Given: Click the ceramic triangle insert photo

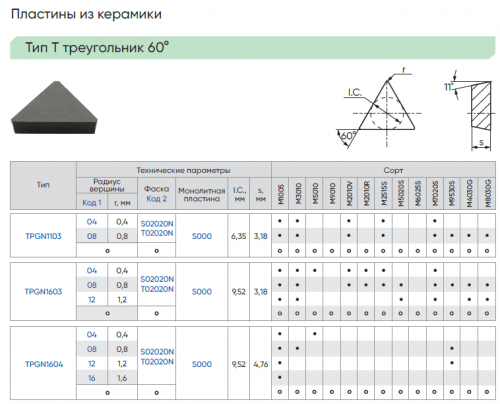Looking at the screenshot, I should 54,107.
